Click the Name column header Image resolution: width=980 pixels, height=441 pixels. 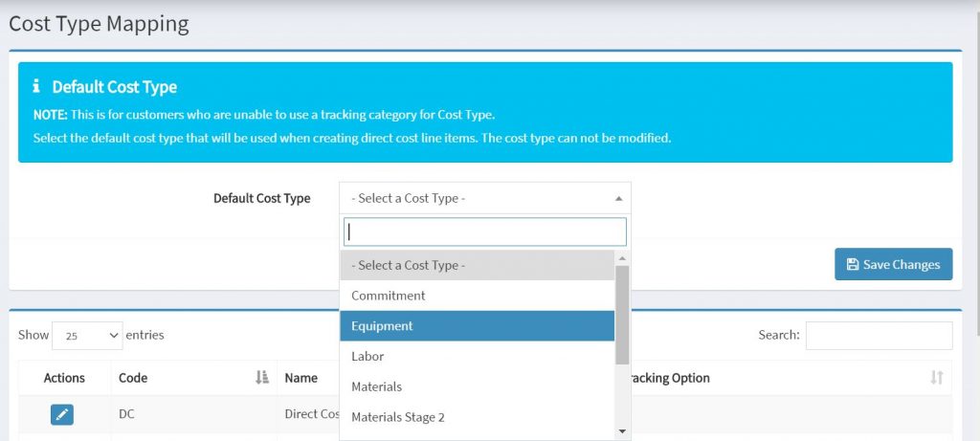tap(301, 378)
